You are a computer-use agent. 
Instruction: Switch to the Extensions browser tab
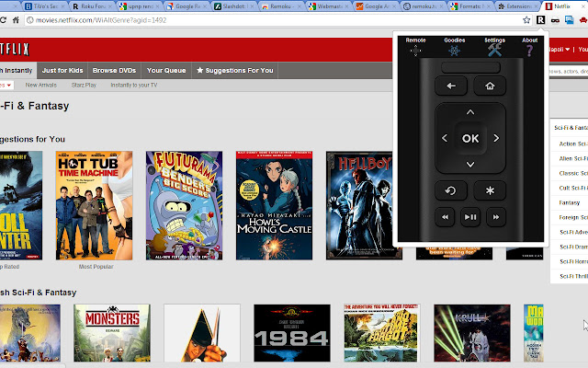518,6
